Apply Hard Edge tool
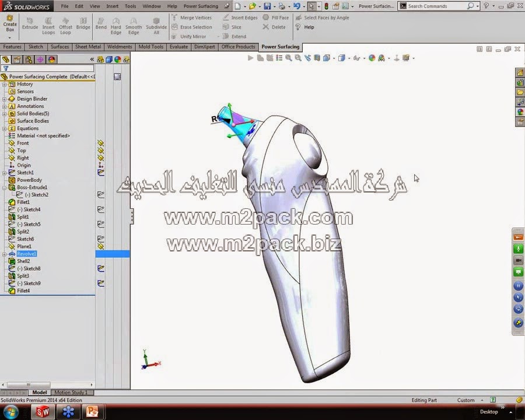This screenshot has width=525, height=420. coord(116,26)
